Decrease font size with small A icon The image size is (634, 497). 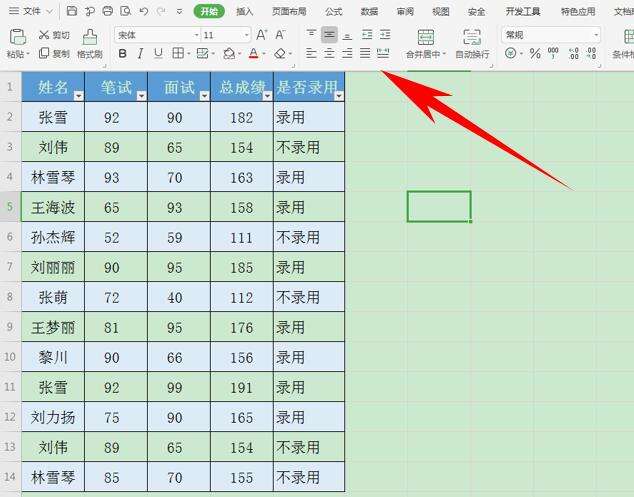tap(280, 35)
